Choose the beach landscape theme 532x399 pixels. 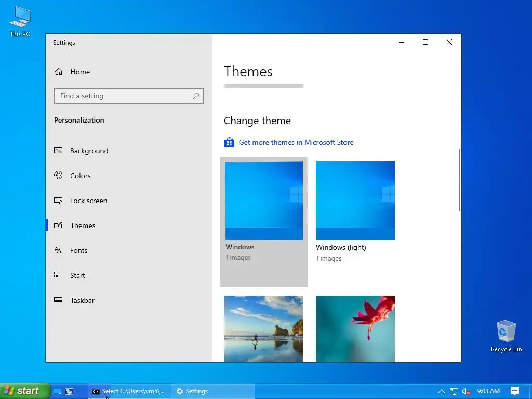264,329
